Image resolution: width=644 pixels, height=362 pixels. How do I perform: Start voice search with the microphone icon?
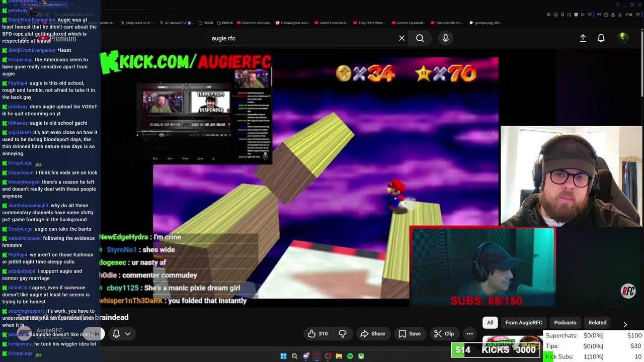click(x=445, y=38)
